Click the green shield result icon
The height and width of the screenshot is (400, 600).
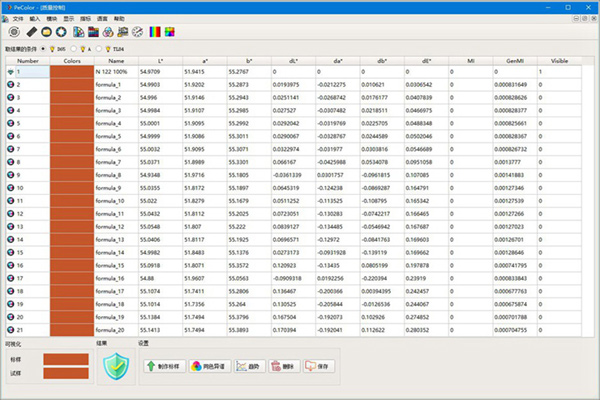point(118,368)
